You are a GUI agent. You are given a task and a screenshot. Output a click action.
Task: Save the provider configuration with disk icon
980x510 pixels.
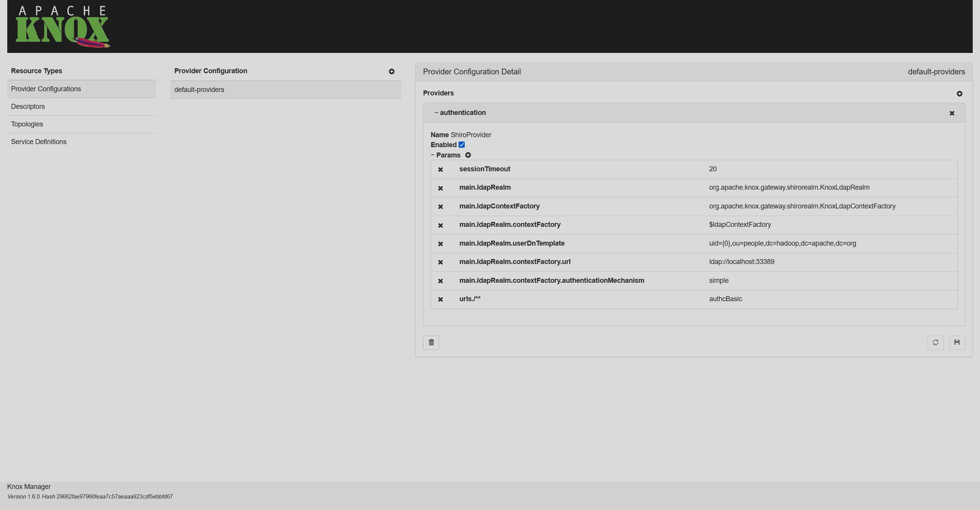pos(957,343)
